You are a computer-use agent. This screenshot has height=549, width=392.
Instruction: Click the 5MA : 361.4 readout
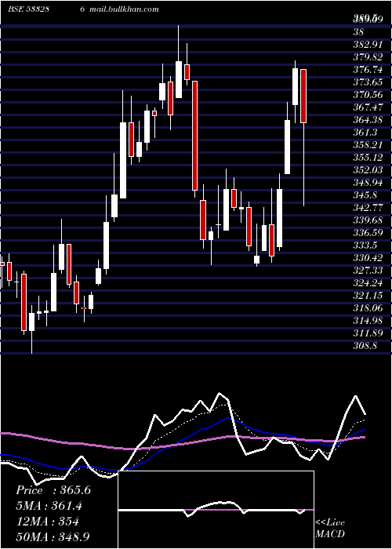click(x=50, y=506)
